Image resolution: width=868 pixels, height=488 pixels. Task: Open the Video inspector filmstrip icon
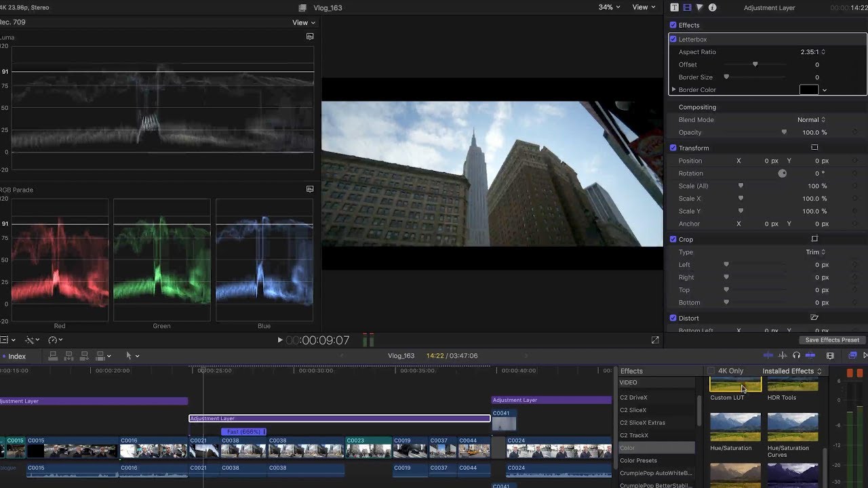(x=687, y=7)
